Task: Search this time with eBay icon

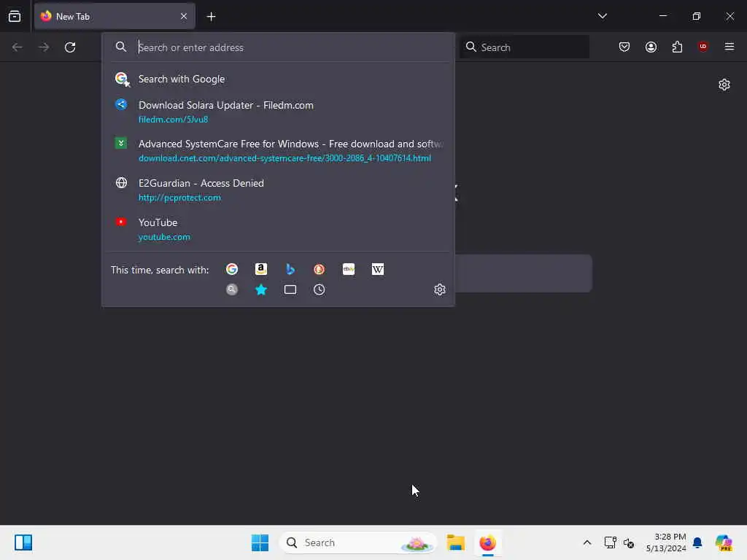Action: click(x=348, y=270)
